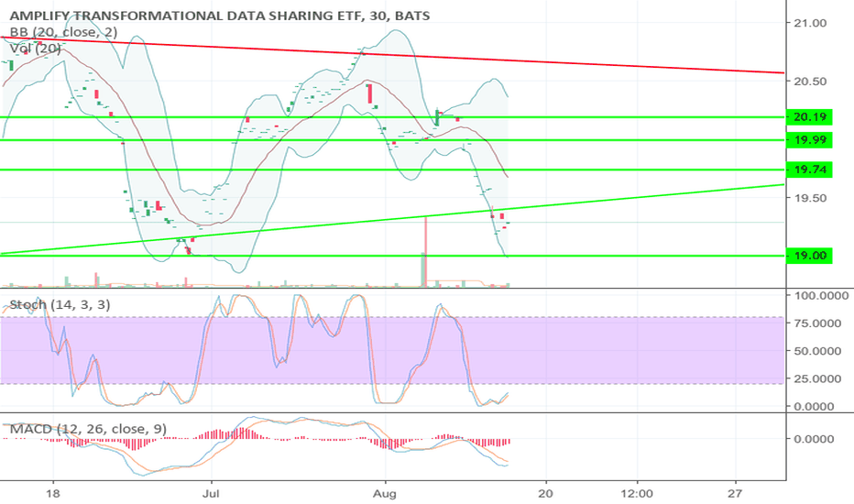Click the 19.50 price axis value
Image resolution: width=854 pixels, height=504 pixels.
tap(810, 198)
